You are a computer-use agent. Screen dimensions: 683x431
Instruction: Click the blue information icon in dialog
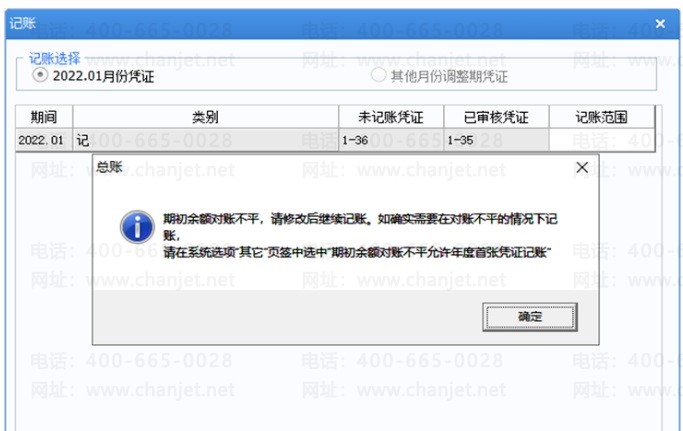(x=137, y=227)
